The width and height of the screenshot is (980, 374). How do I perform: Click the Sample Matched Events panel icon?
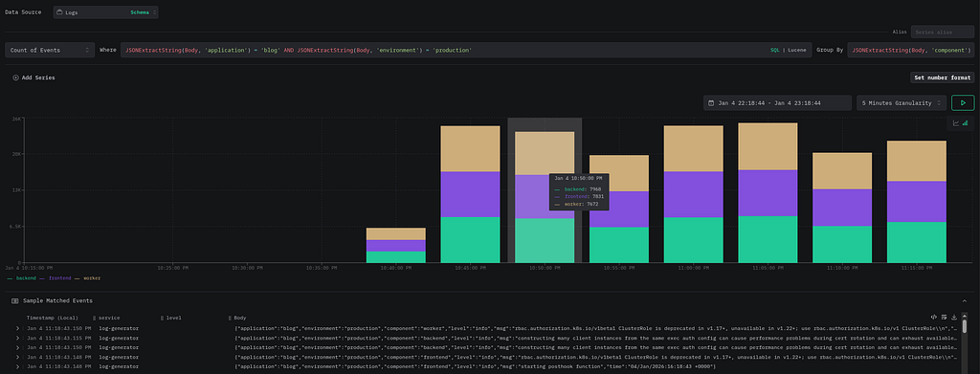pyautogui.click(x=15, y=301)
